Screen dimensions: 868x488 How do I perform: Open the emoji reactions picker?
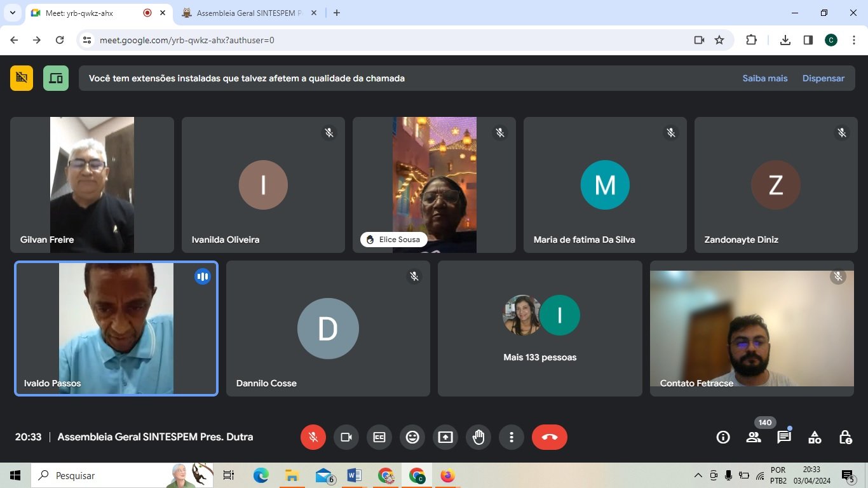tap(412, 437)
